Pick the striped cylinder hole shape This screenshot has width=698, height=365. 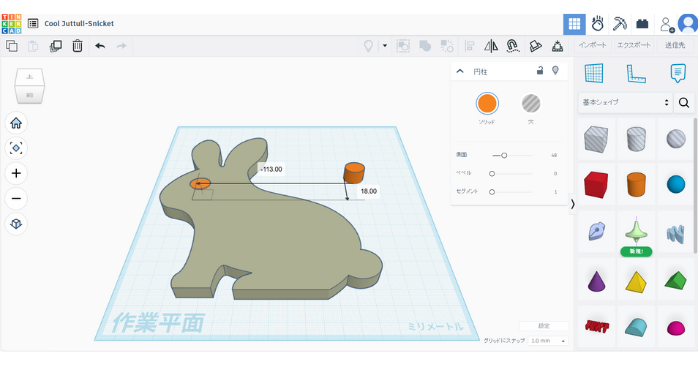coord(636,139)
